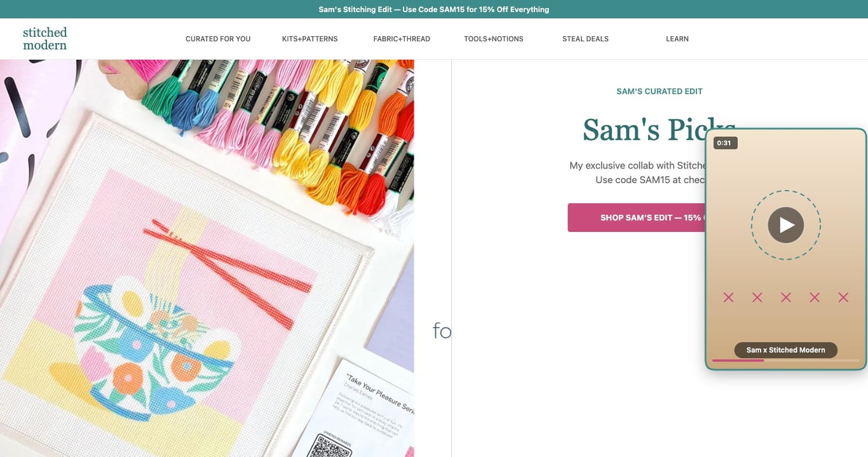Open the Kits+Patterns menu
868x457 pixels.
point(310,39)
